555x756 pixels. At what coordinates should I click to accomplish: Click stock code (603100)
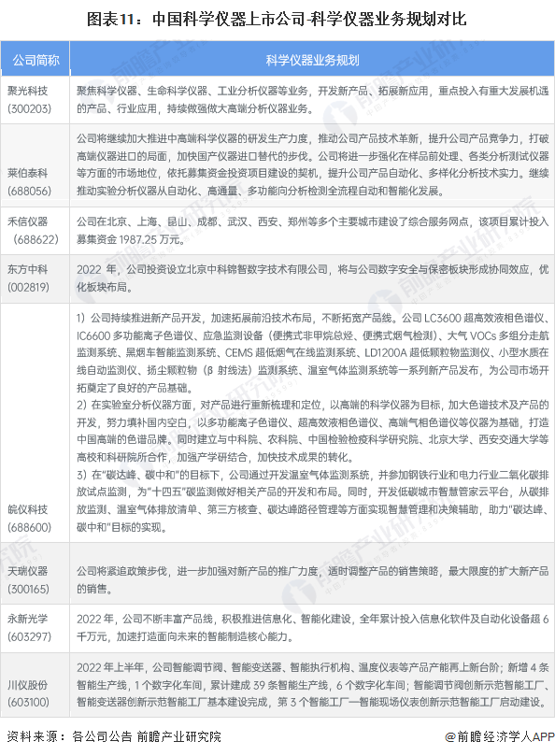[x=28, y=702]
